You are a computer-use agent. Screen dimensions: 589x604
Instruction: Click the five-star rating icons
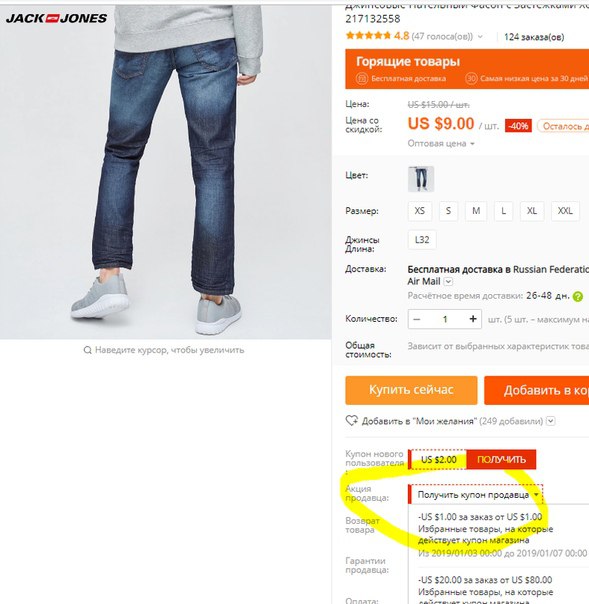tap(368, 36)
